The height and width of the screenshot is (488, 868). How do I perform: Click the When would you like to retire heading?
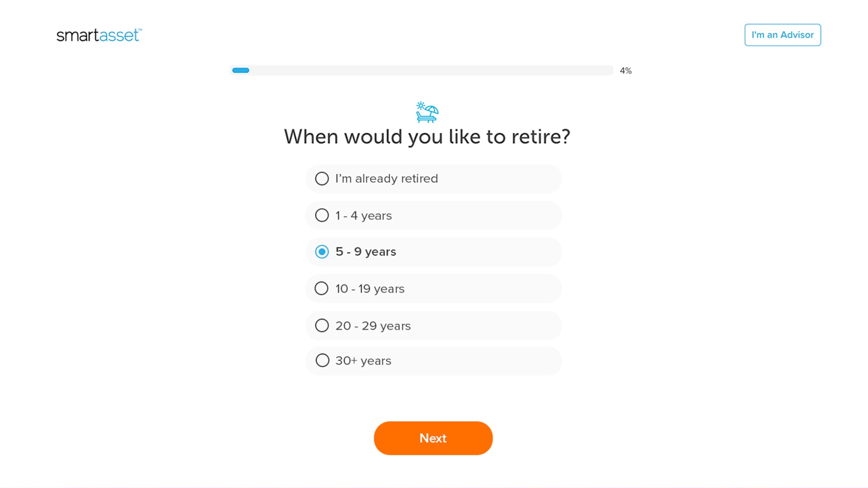tap(427, 136)
